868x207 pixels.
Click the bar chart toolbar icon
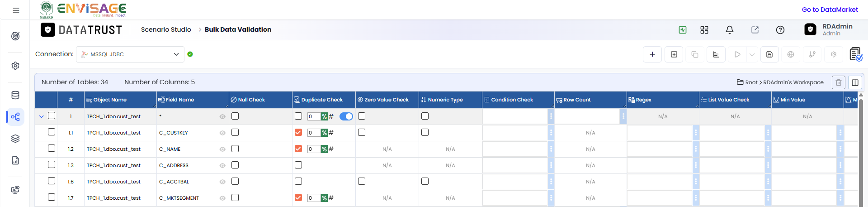point(716,54)
